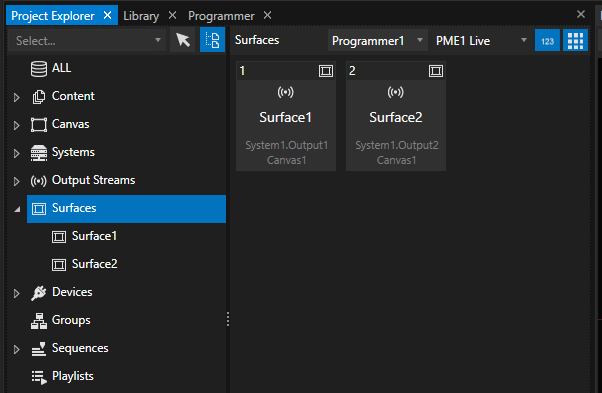Switch to the Programmer tab
The height and width of the screenshot is (393, 602).
click(x=221, y=16)
